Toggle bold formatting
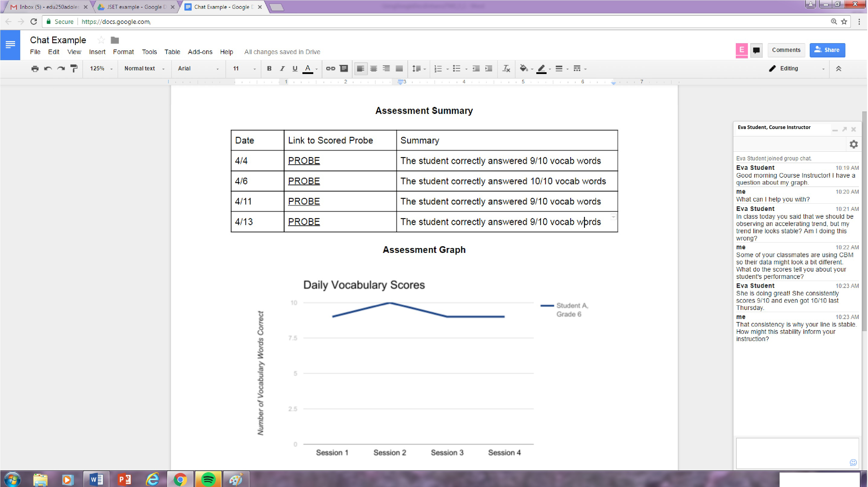Image resolution: width=868 pixels, height=487 pixels. (x=269, y=69)
